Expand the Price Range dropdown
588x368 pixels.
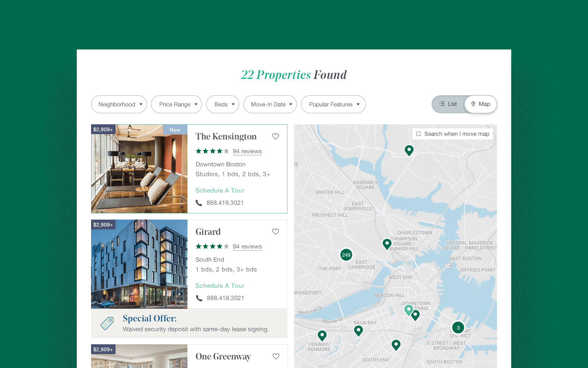[176, 104]
